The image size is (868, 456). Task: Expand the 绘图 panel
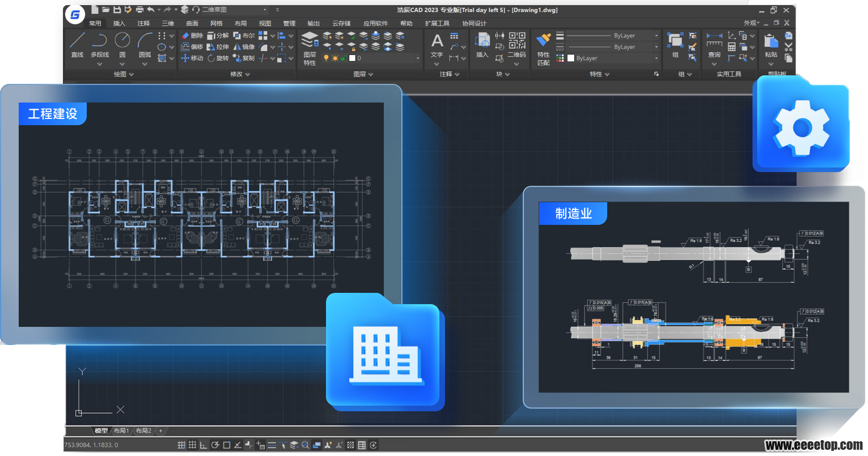click(x=124, y=74)
